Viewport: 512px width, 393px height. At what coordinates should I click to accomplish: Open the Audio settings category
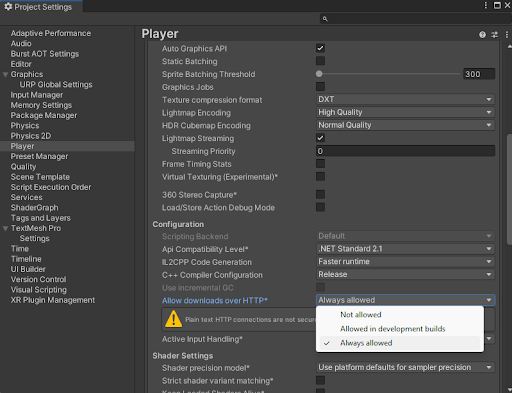[x=21, y=44]
